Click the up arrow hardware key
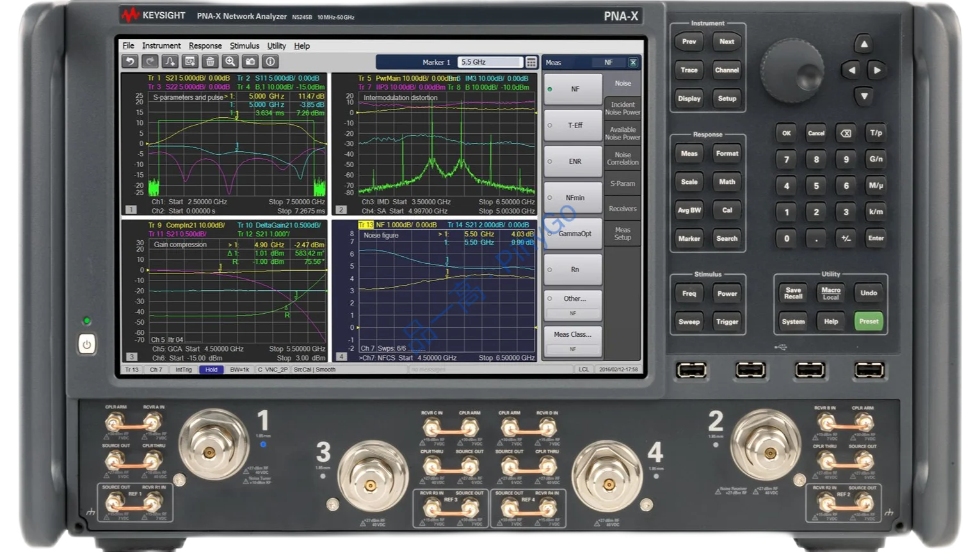The width and height of the screenshot is (980, 552). (864, 44)
